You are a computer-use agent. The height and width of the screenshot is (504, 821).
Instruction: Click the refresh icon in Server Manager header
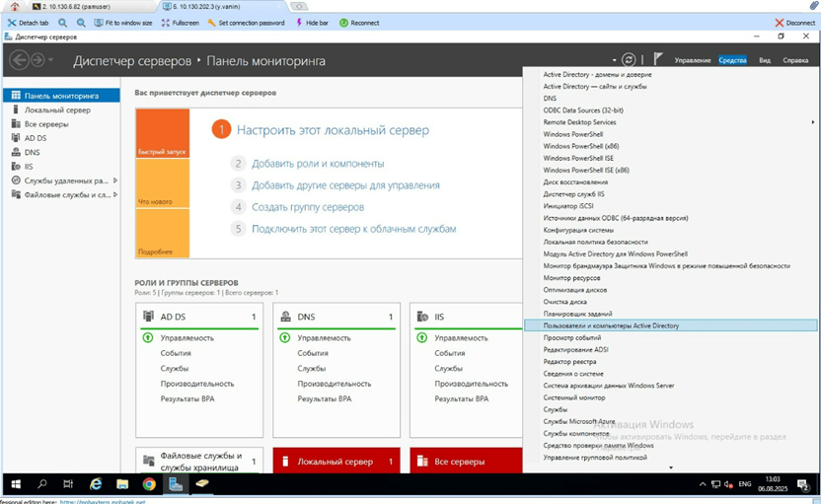(629, 59)
